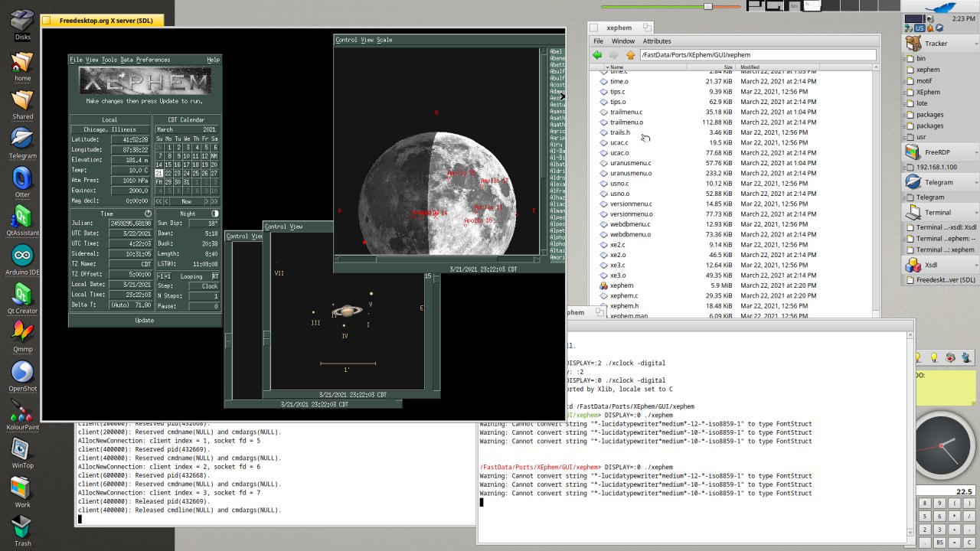Collapse the Terminal group arrow in Deskbar
This screenshot has height=551, width=980.
click(975, 212)
